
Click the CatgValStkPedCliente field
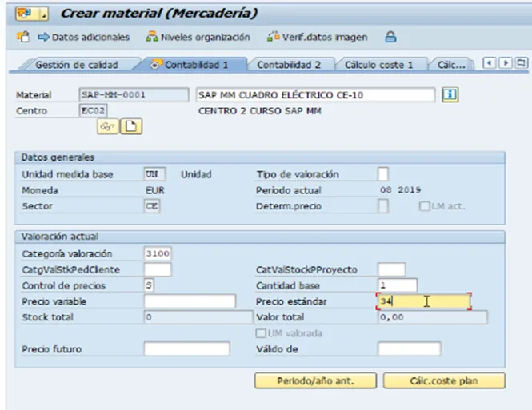[158, 269]
